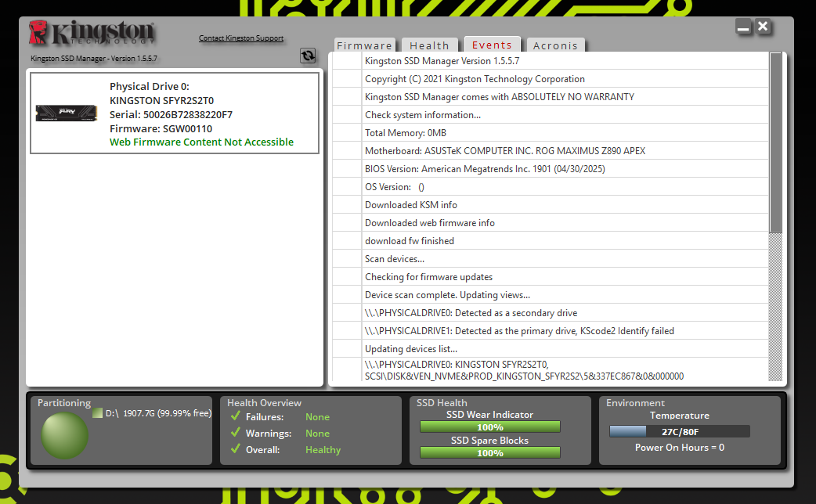Click the Warnings green checkmark icon
This screenshot has height=504, width=816.
pos(235,433)
